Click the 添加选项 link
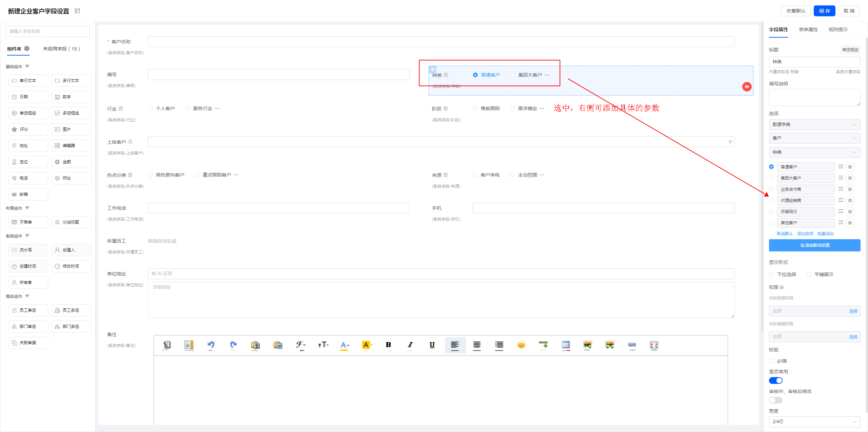This screenshot has height=432, width=868. pos(805,234)
